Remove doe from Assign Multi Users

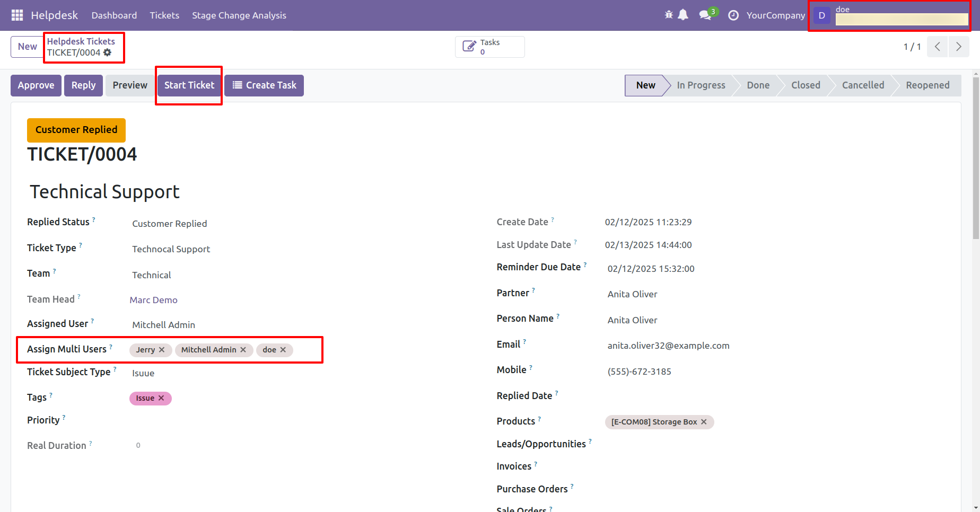pos(283,350)
